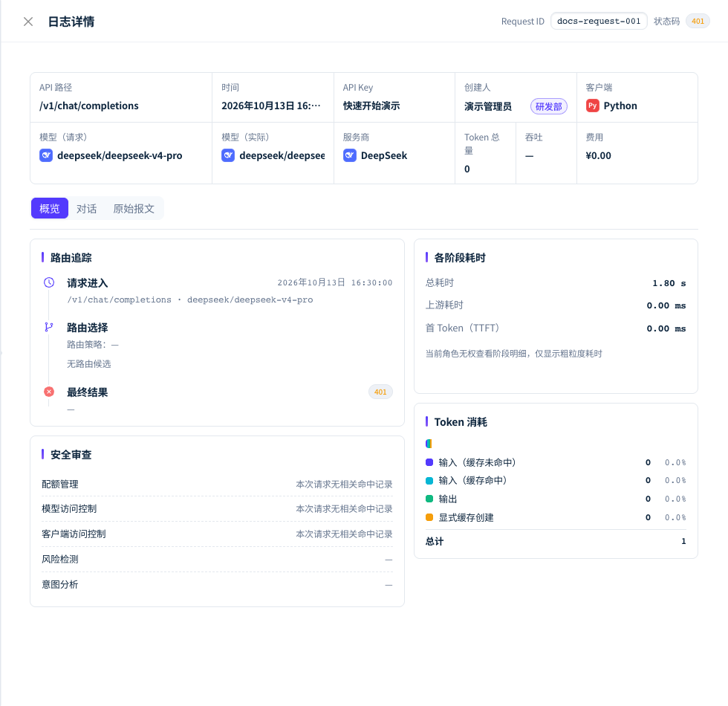The image size is (728, 706).
Task: Click the 客户端访问控制 row label
Action: 74,534
